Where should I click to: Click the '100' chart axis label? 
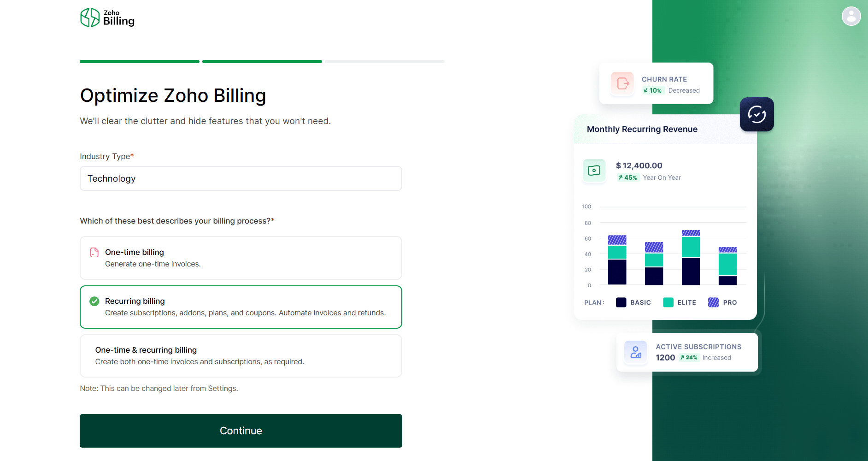tap(586, 207)
